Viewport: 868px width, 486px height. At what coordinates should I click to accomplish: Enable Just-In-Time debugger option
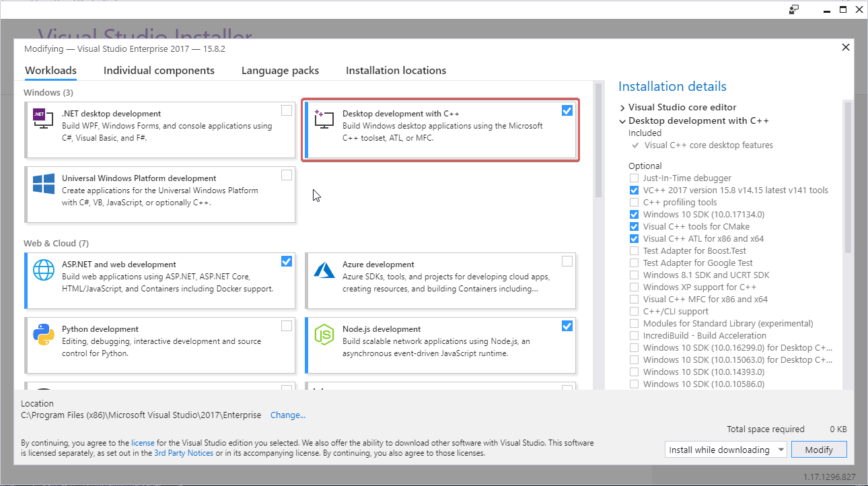634,178
